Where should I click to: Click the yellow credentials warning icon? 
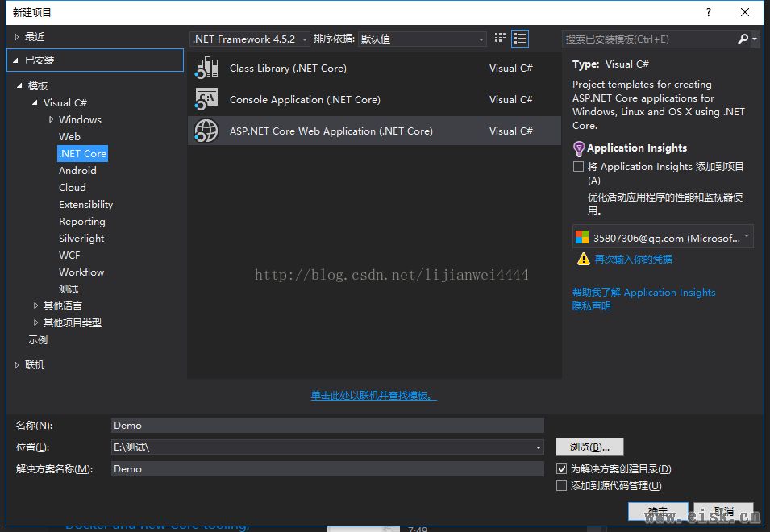584,259
